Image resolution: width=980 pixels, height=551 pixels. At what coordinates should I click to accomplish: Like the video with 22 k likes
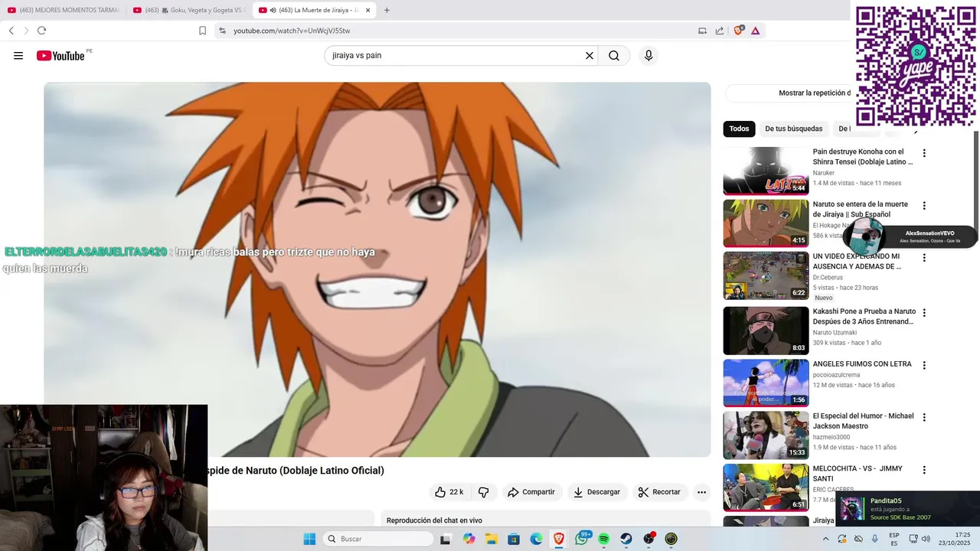click(449, 492)
